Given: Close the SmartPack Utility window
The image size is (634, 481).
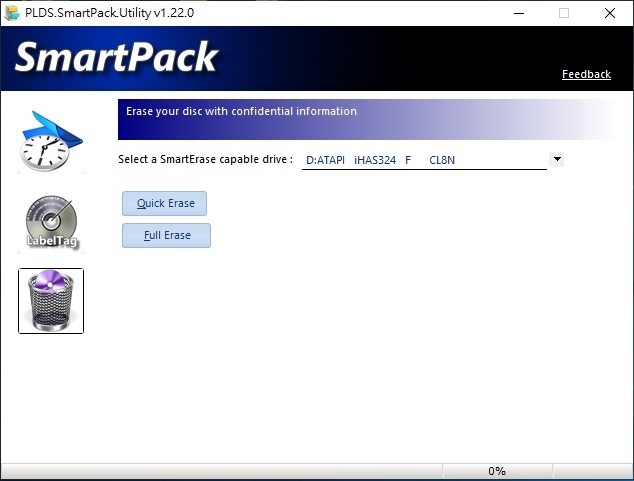Looking at the screenshot, I should [610, 13].
